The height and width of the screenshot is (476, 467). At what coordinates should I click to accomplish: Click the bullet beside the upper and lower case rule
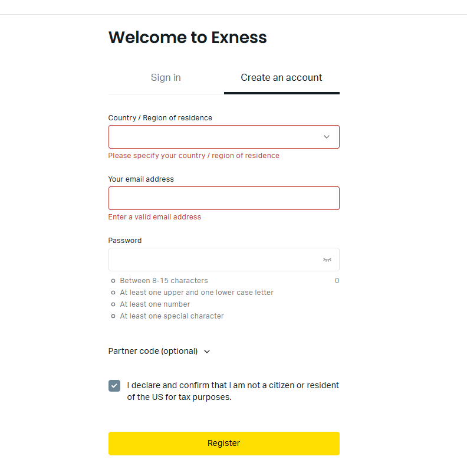pyautogui.click(x=113, y=293)
